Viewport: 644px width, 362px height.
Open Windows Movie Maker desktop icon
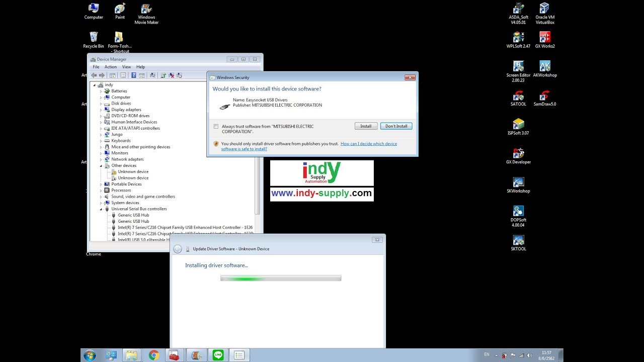pyautogui.click(x=146, y=14)
